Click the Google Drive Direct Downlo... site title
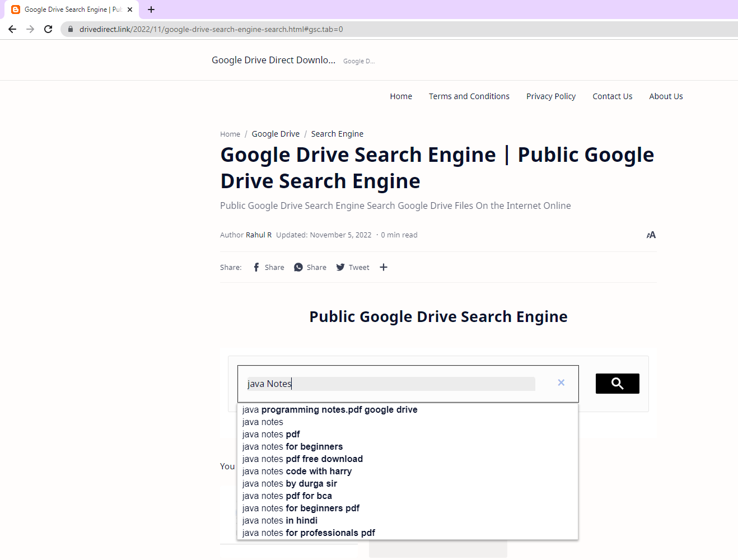The width and height of the screenshot is (738, 560). 274,60
